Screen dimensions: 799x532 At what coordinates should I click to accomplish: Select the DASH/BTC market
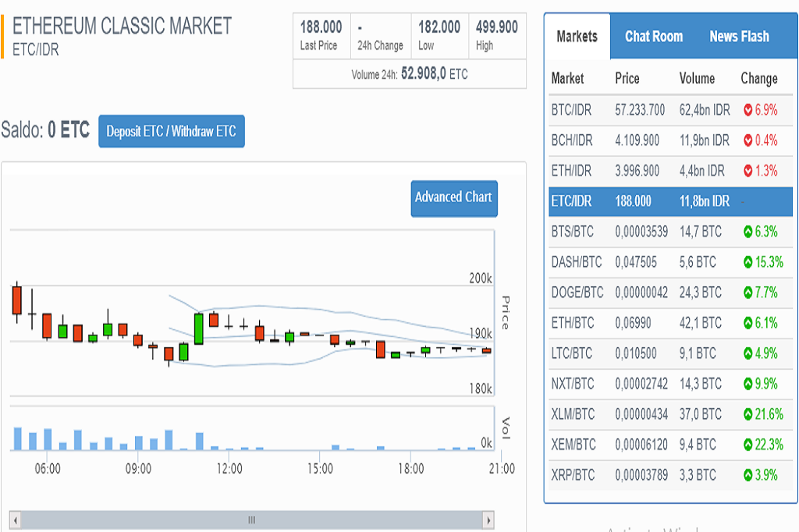point(670,262)
